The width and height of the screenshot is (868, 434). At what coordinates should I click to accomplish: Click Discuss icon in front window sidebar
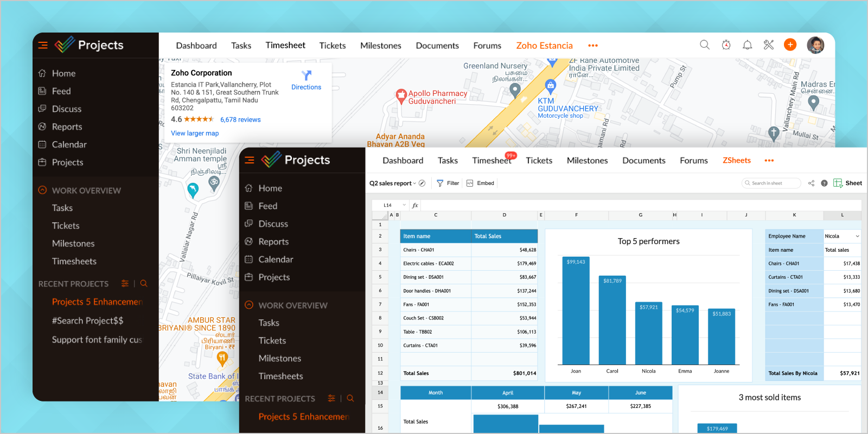tap(249, 224)
